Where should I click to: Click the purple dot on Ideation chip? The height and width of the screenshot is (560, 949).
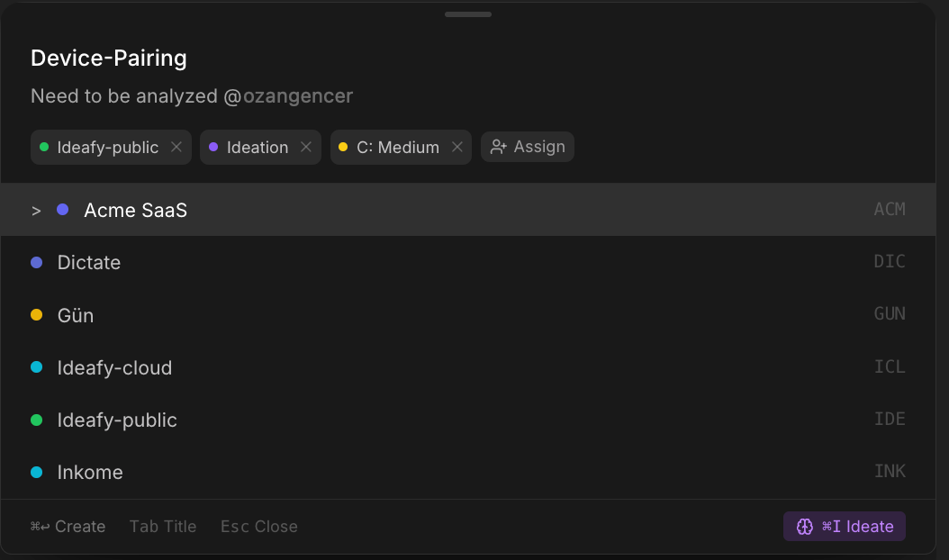(x=213, y=148)
